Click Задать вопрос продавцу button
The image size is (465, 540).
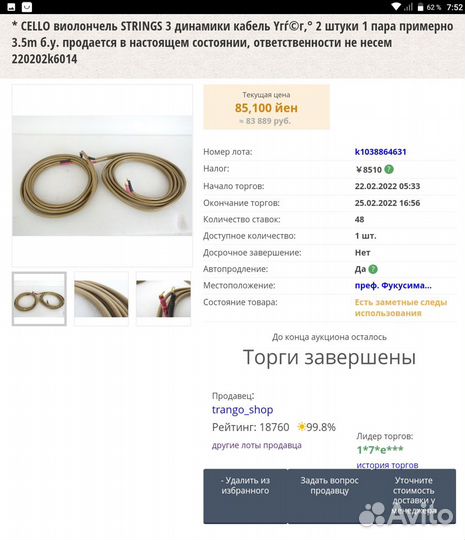point(330,496)
